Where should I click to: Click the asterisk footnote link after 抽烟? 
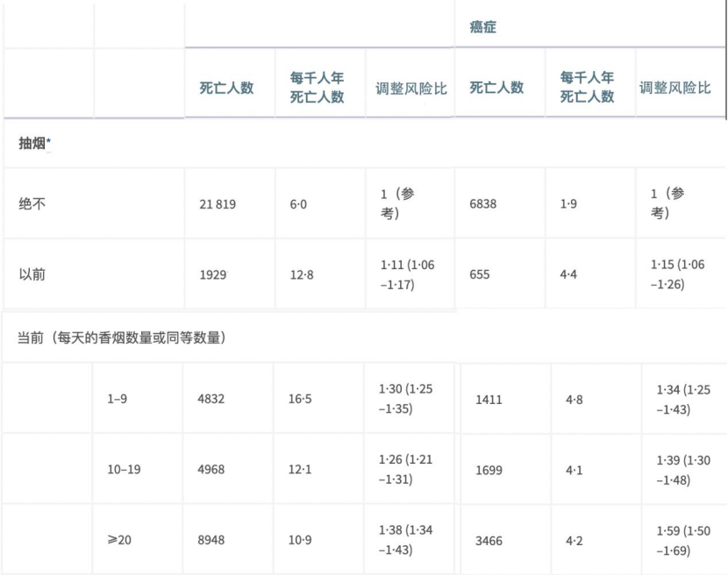coord(49,141)
